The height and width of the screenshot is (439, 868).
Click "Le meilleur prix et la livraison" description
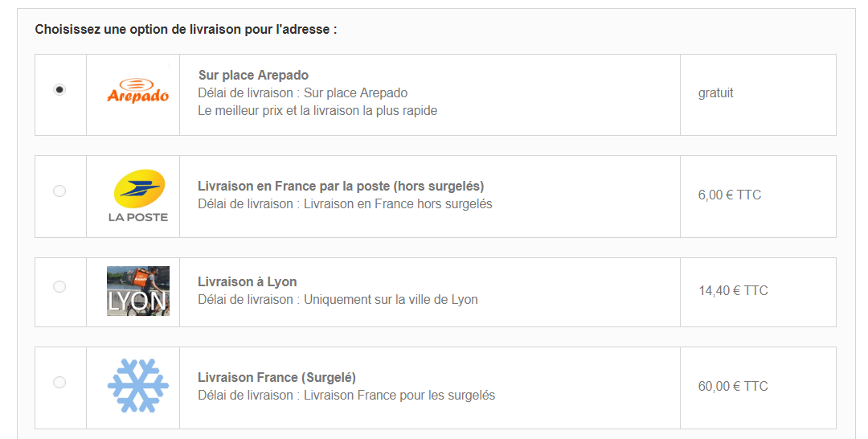[317, 111]
